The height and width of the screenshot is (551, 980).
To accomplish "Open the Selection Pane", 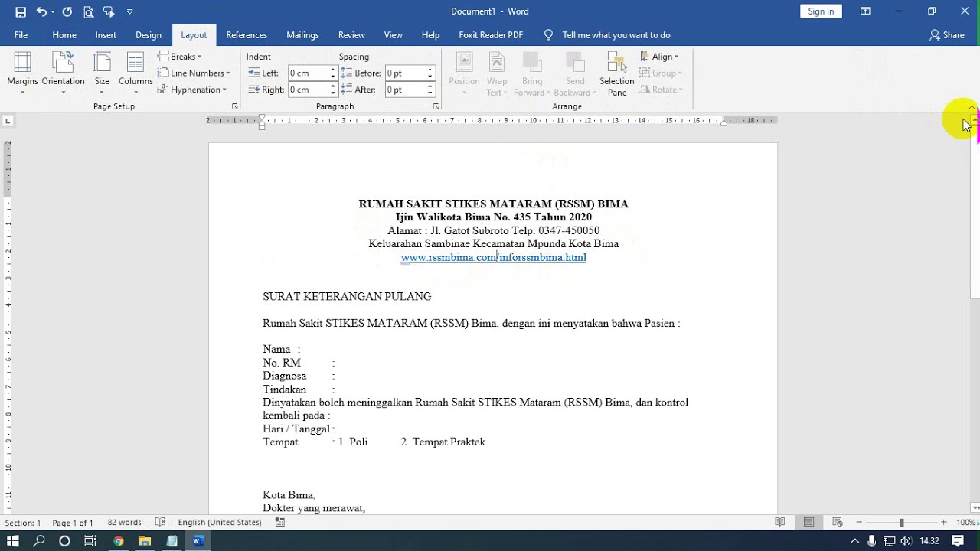I will pyautogui.click(x=617, y=73).
